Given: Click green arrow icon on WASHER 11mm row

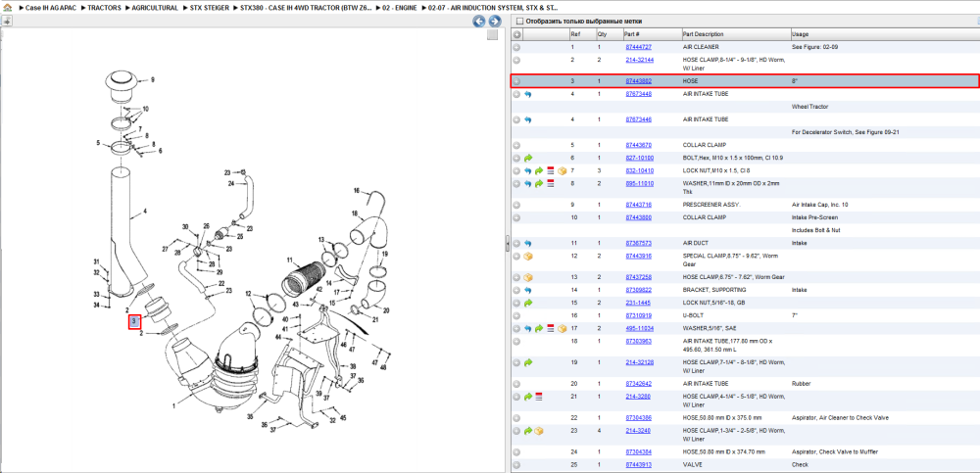Looking at the screenshot, I should click(x=539, y=184).
